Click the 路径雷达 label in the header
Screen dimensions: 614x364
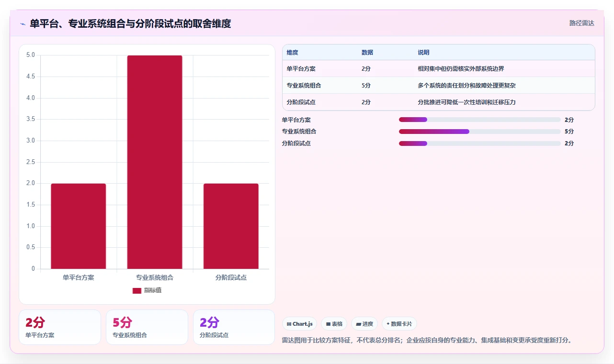[x=581, y=23]
